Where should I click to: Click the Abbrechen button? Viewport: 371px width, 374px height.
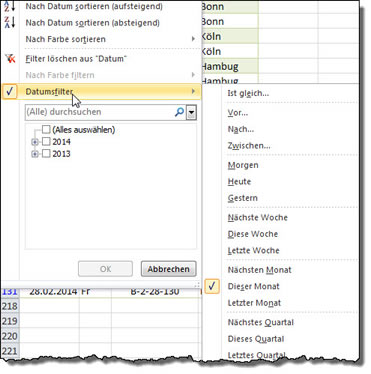tap(169, 269)
